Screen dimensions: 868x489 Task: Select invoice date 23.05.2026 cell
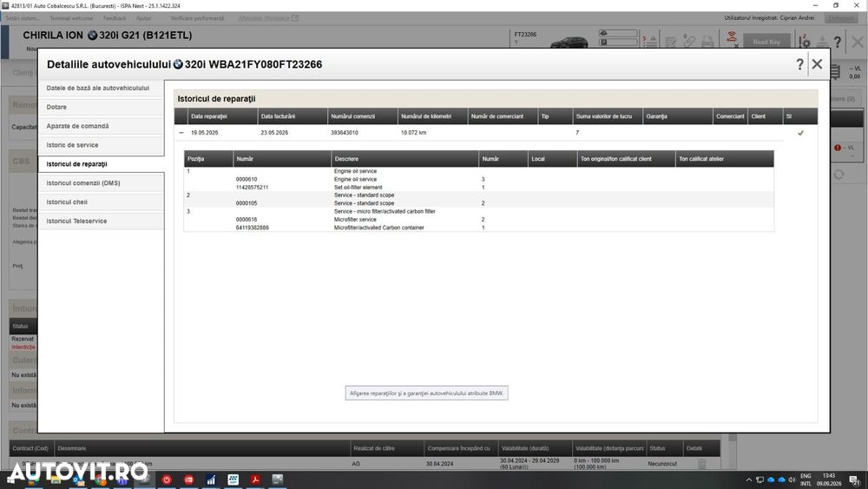(274, 133)
